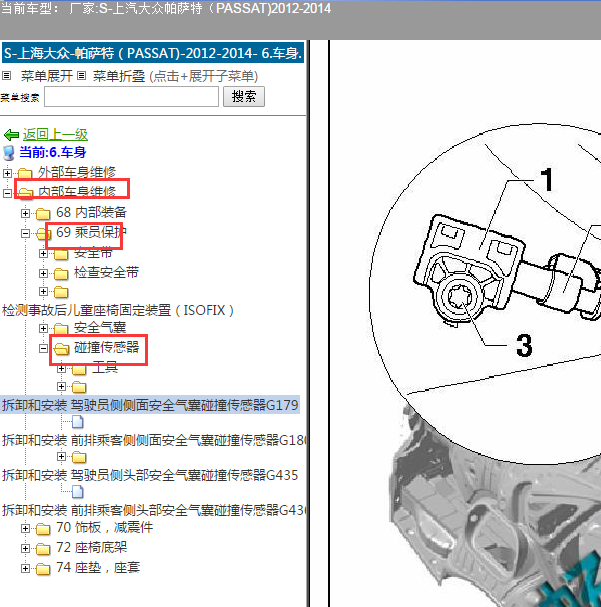Screen dimensions: 601x607
Task: Click the S-上海大众-帕萨特 header title
Action: tap(153, 53)
